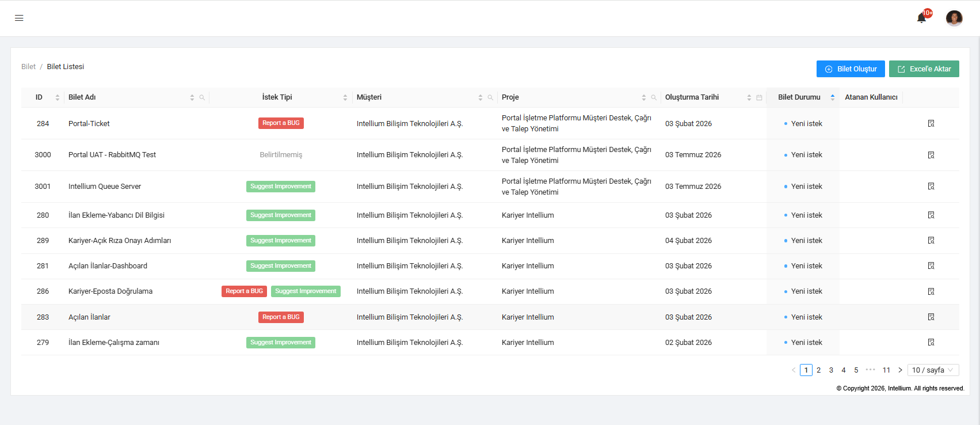Open Bilet Adı search filter icon
Viewport: 980px width, 425px height.
[202, 97]
